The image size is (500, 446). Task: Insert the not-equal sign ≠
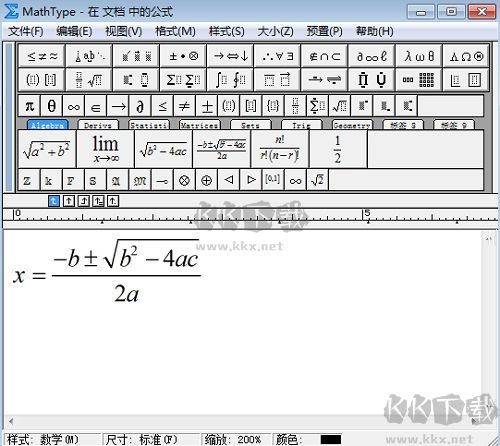point(184,106)
